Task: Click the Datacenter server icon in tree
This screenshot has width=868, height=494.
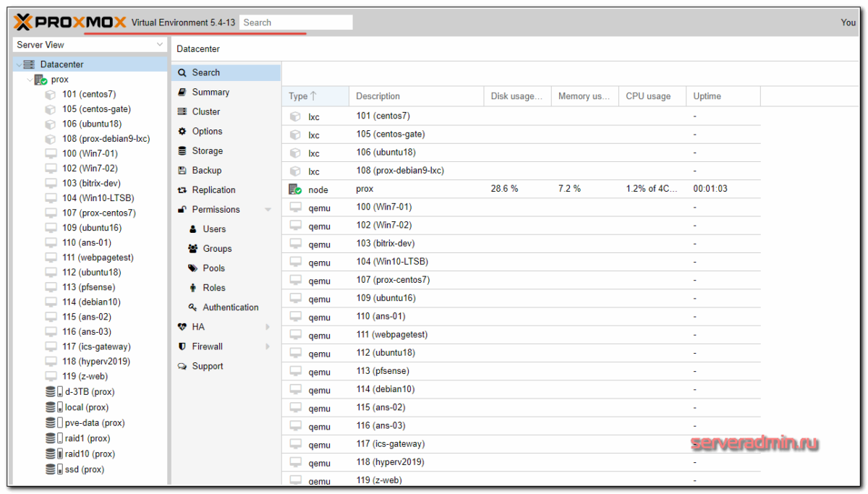Action: 29,64
